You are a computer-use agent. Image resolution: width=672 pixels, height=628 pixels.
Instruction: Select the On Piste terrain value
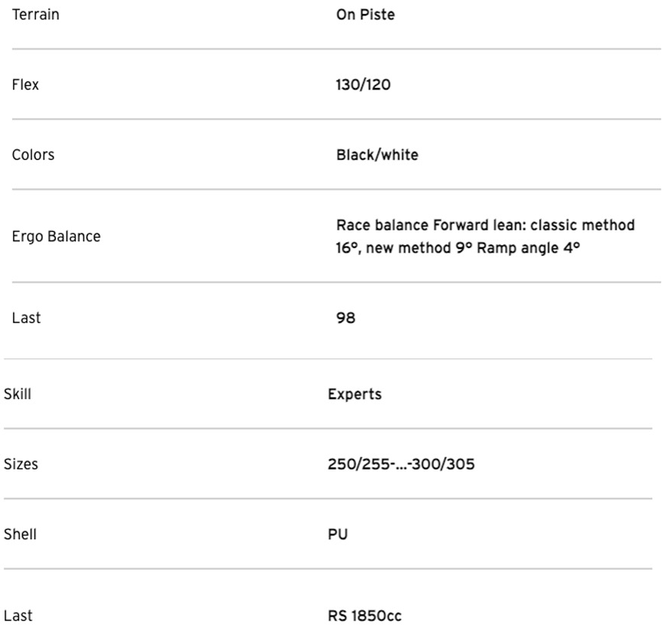366,15
